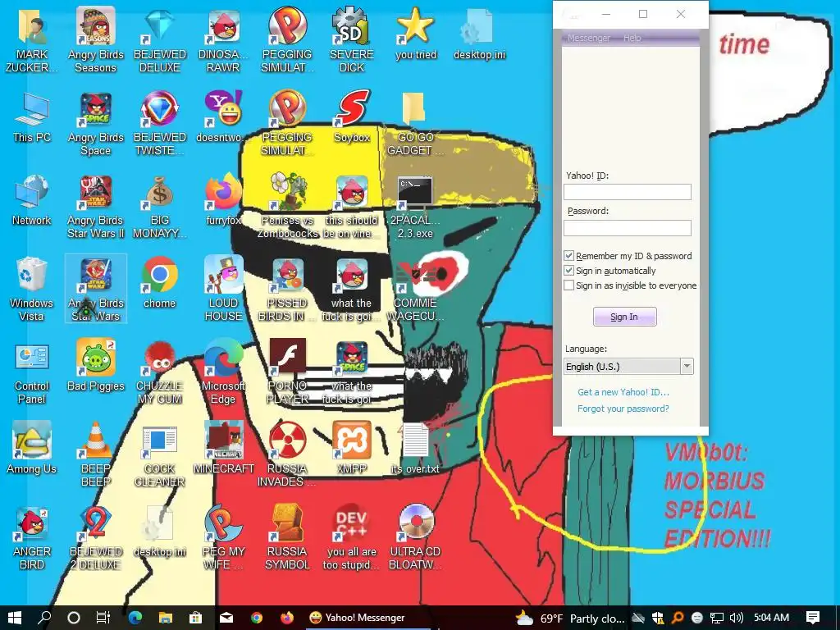Select the 2PACAL... 2.3.exe icon
840x630 pixels.
coord(415,207)
